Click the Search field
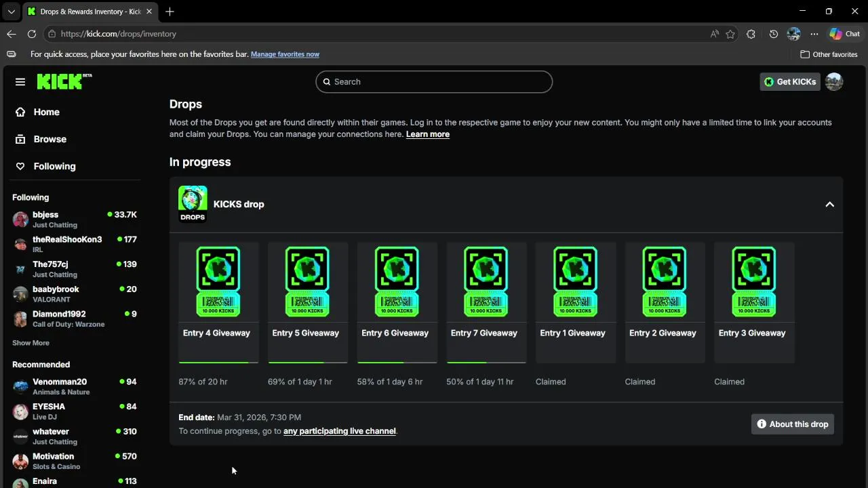Viewport: 868px width, 488px height. pos(434,81)
